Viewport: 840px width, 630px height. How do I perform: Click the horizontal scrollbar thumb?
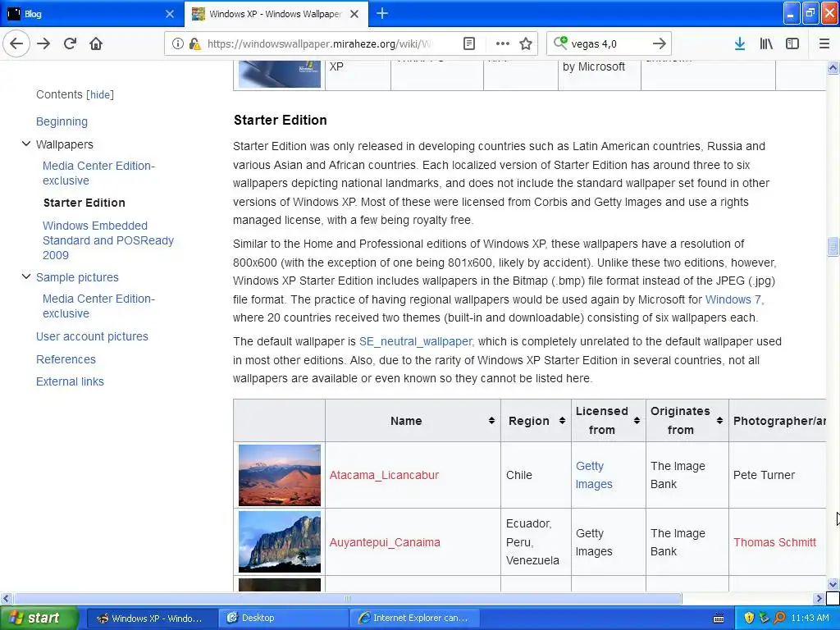point(347,598)
